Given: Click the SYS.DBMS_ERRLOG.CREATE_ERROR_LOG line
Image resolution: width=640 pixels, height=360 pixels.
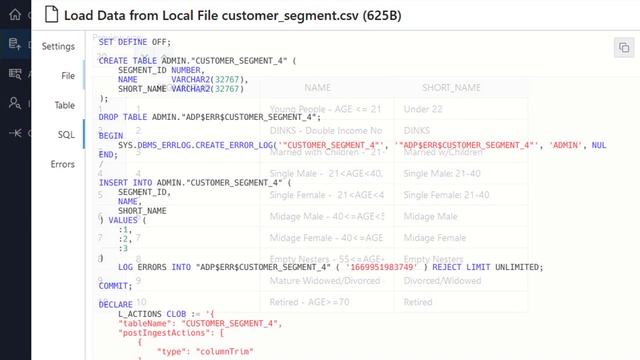Looking at the screenshot, I should pos(362,145).
